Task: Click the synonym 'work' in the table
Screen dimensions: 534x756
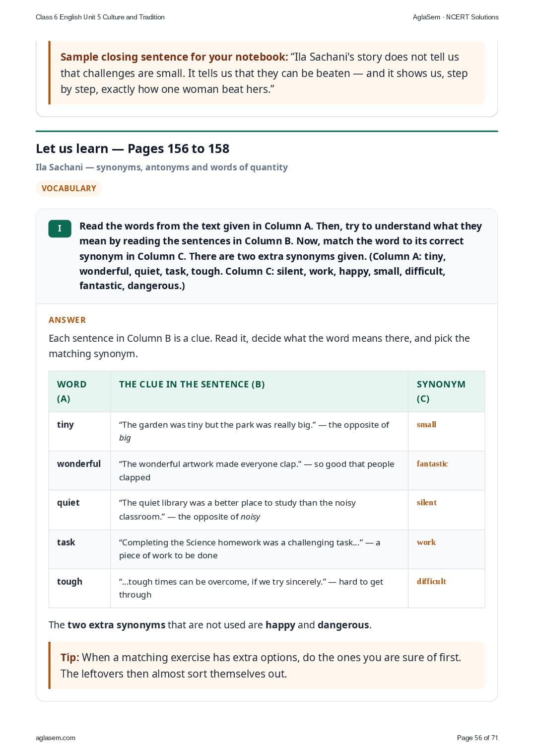Action: click(x=426, y=542)
